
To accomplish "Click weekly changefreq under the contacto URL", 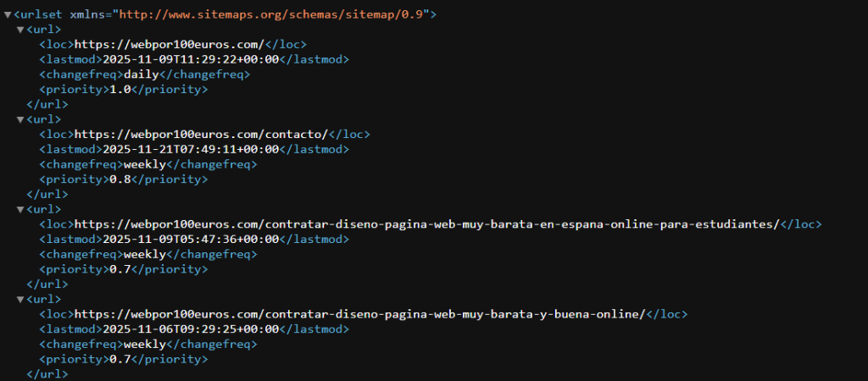I will (144, 164).
